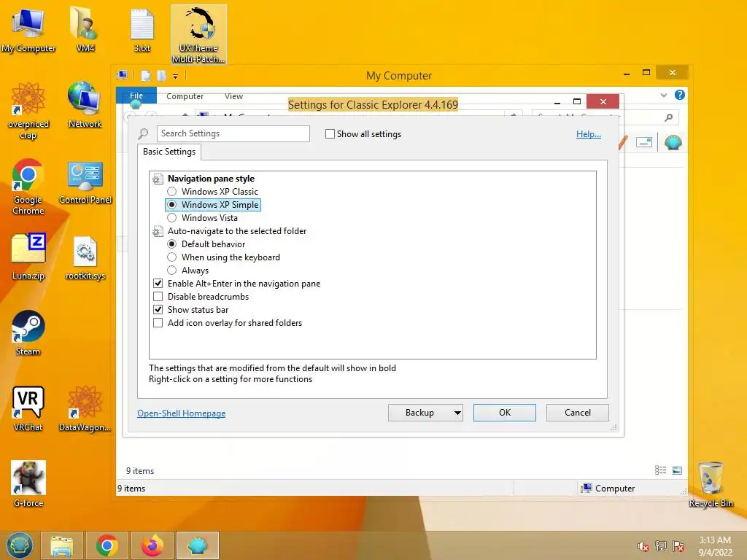
Task: Open Action Center flag tray icon
Action: point(678,546)
